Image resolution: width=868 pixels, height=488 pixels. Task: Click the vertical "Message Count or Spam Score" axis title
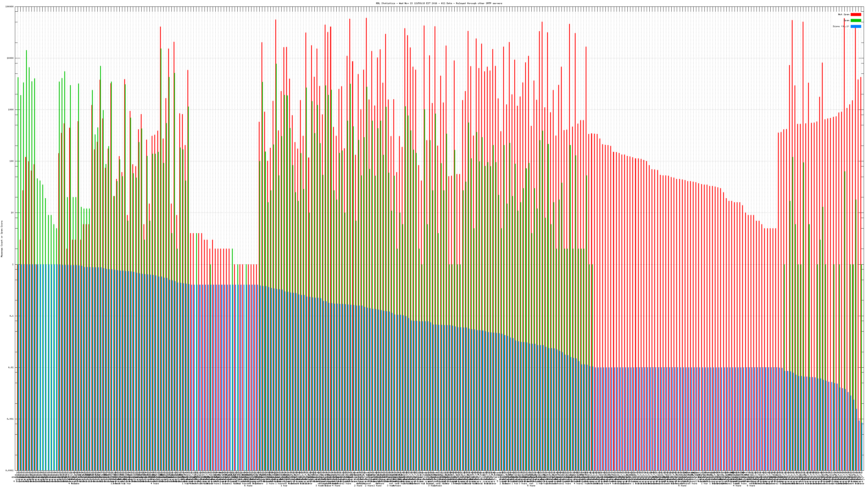(x=2, y=239)
